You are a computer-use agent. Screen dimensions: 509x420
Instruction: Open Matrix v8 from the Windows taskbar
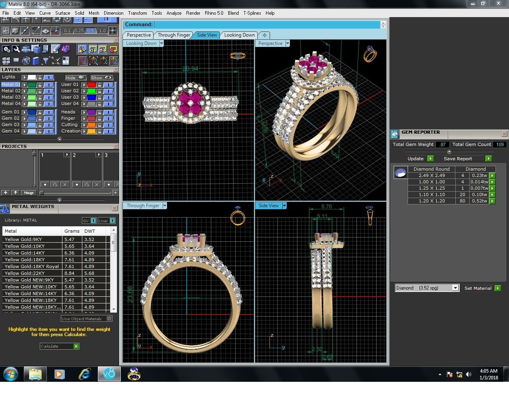click(109, 374)
